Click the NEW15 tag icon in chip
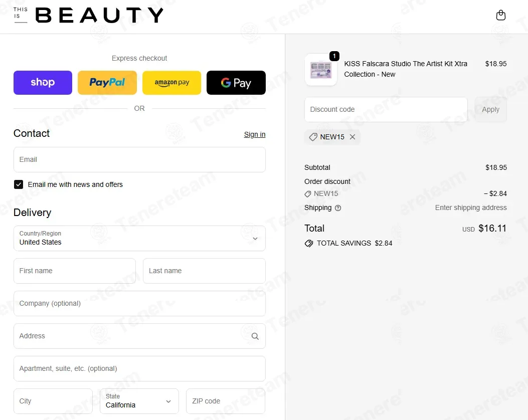 [313, 137]
